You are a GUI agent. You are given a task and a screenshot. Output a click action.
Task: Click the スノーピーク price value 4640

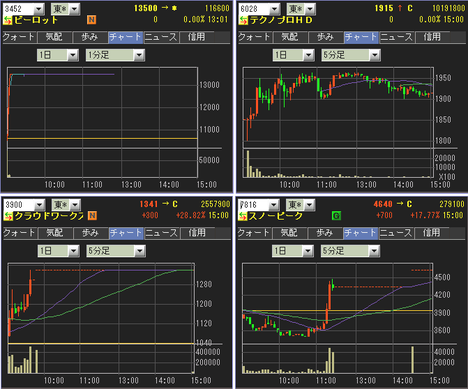click(383, 204)
